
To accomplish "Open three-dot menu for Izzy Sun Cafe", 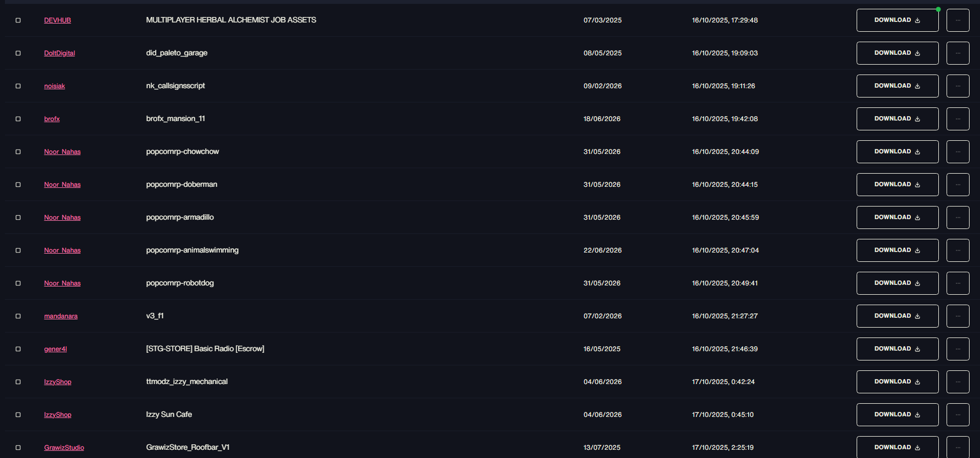I will click(x=958, y=415).
